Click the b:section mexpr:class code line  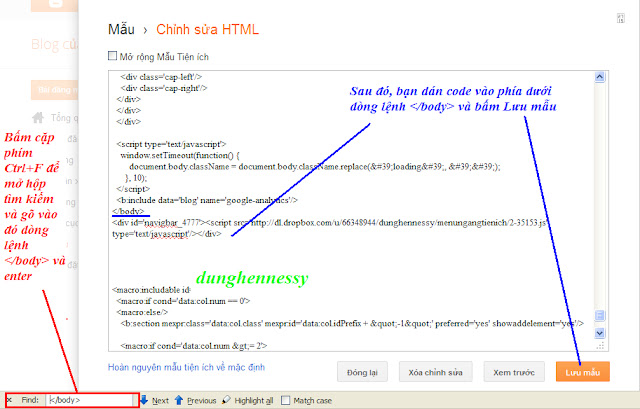(x=352, y=323)
